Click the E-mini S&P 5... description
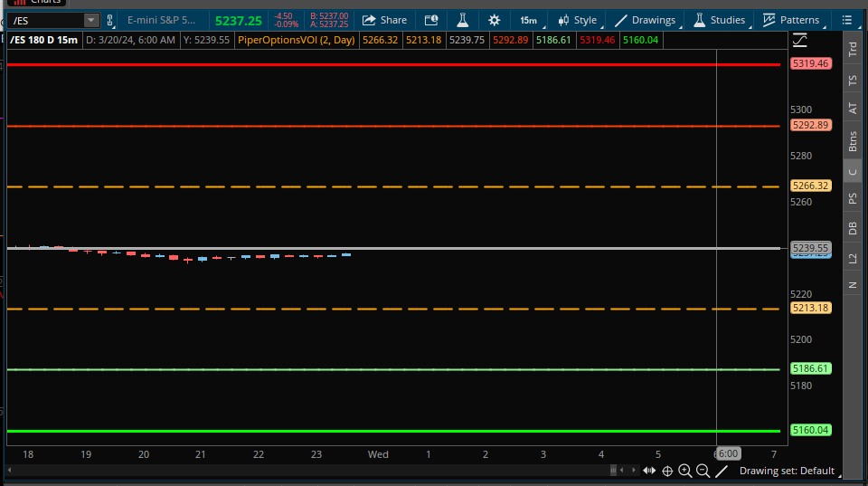Viewport: 868px width, 486px height. tap(161, 20)
